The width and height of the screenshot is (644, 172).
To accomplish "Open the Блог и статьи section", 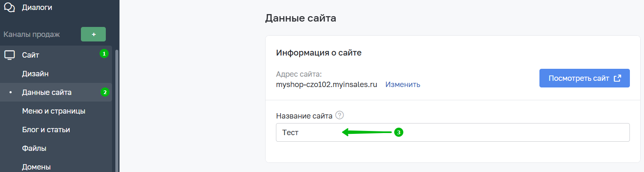I will click(46, 130).
